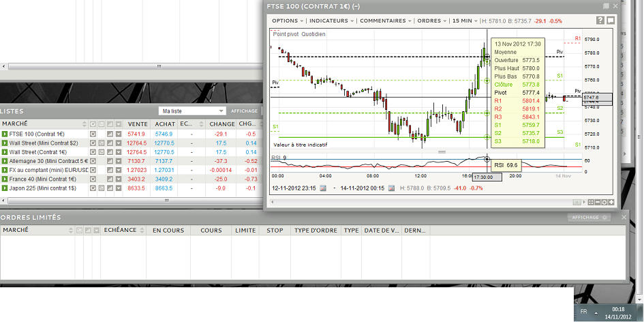Click chart scrollbar left arrow
This screenshot has width=644, height=322.
coord(273,202)
